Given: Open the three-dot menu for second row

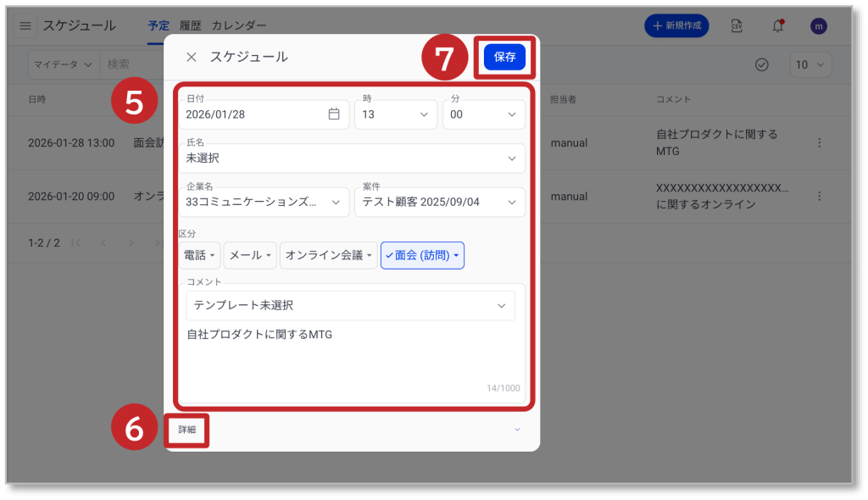Looking at the screenshot, I should point(819,197).
